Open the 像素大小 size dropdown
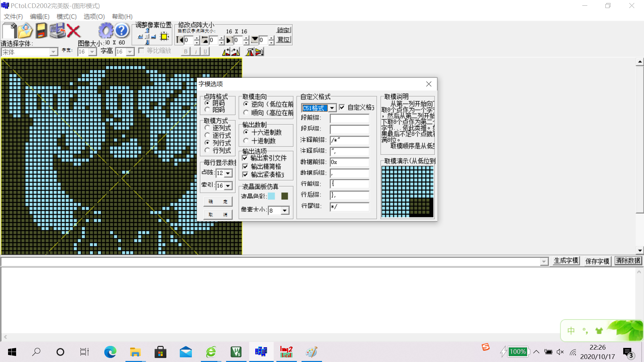The height and width of the screenshot is (362, 644). pyautogui.click(x=285, y=210)
